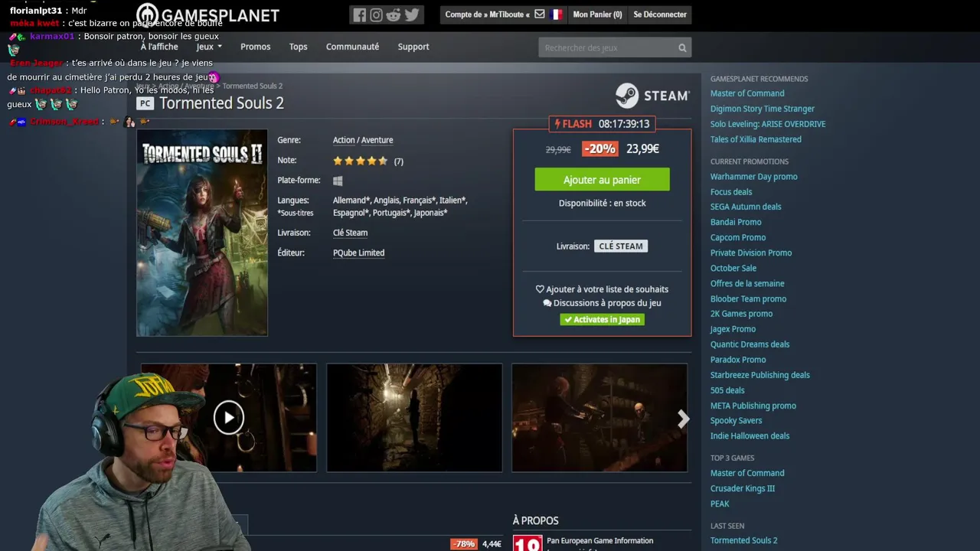Open the third screenshot thumbnail
Image resolution: width=980 pixels, height=551 pixels.
(599, 418)
